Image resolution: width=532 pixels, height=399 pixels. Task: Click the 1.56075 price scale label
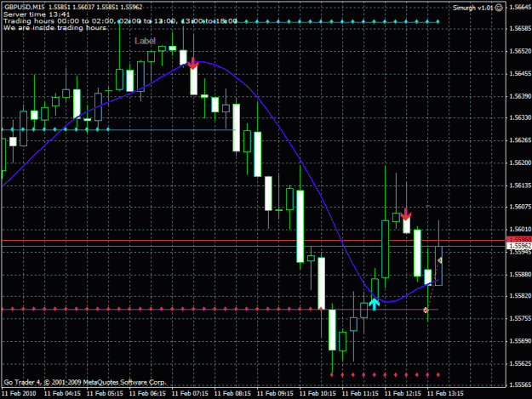520,207
